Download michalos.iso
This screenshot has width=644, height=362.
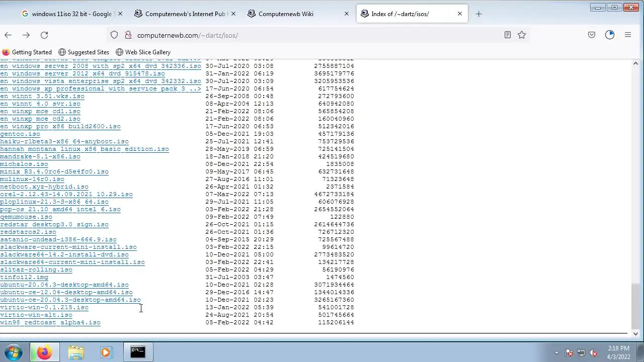tap(24, 164)
